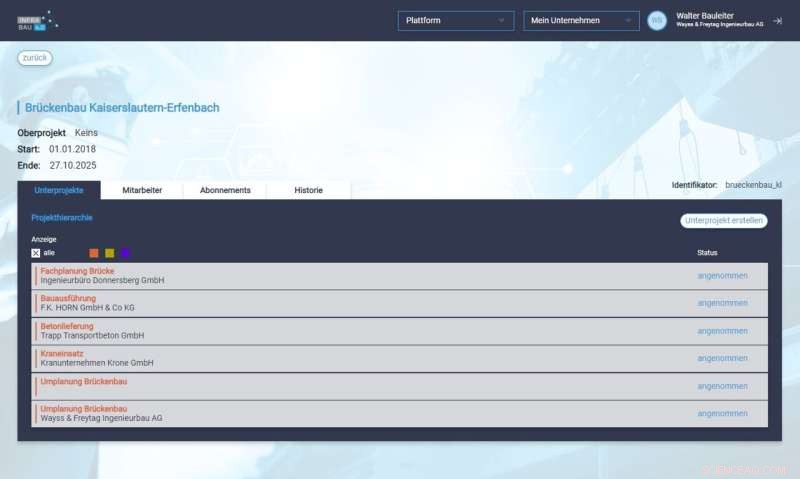
Task: Expand the Mein Unternehmen dropdown
Action: coord(581,20)
